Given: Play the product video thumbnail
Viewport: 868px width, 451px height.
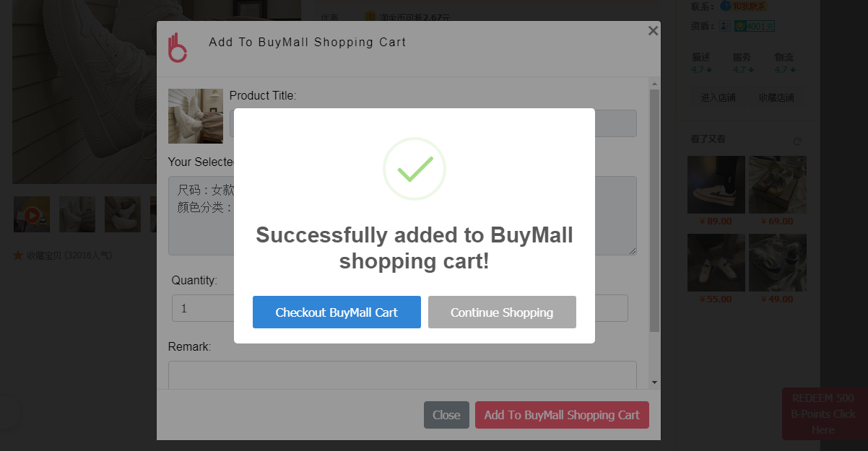Looking at the screenshot, I should tap(32, 214).
